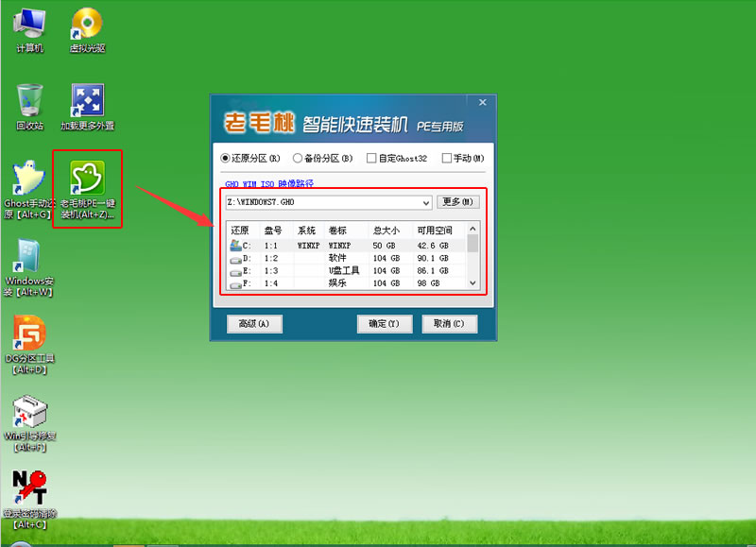Click the 娱乐 volume label cell

[337, 283]
